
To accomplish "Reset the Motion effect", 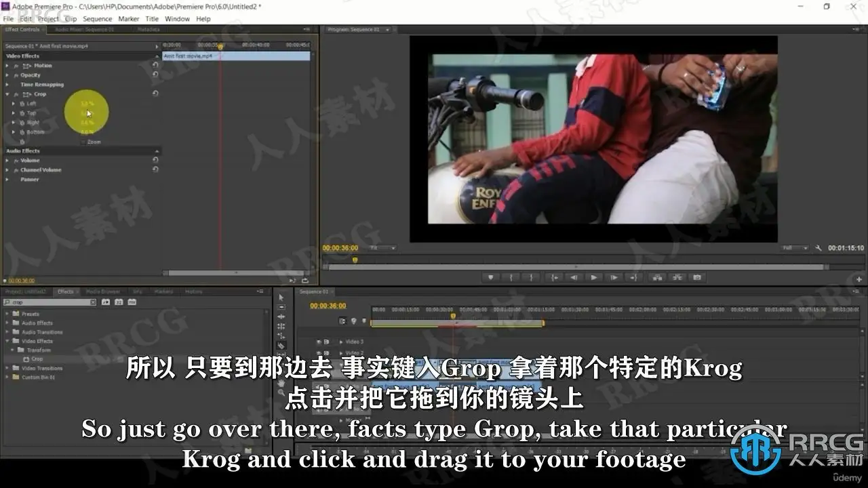I will 155,66.
